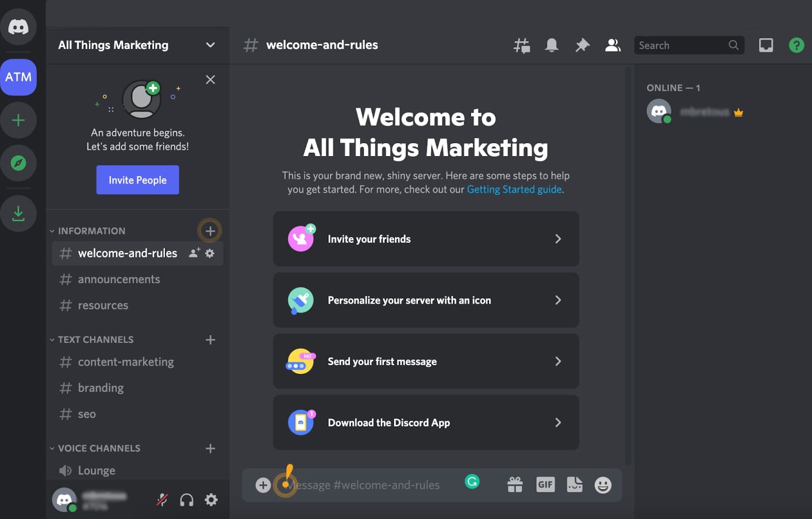The width and height of the screenshot is (812, 519).
Task: Open the GIF picker
Action: (x=545, y=485)
